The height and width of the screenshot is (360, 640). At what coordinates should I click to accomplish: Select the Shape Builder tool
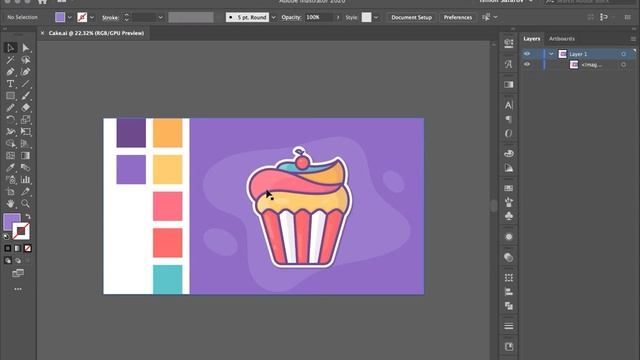click(10, 144)
